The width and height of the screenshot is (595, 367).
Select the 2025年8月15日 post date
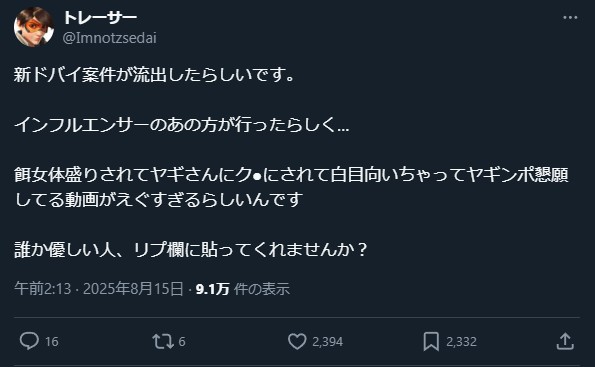tap(133, 289)
